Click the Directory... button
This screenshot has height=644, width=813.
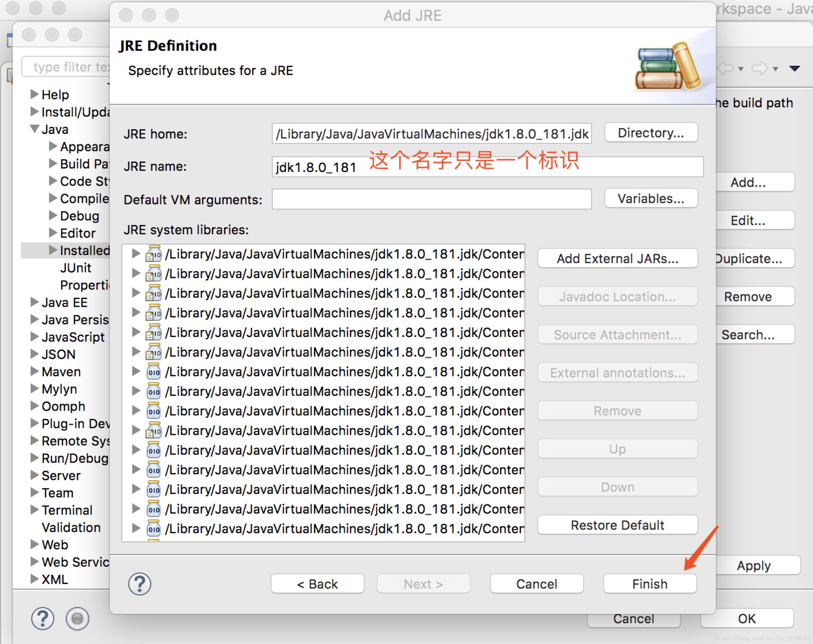[650, 133]
